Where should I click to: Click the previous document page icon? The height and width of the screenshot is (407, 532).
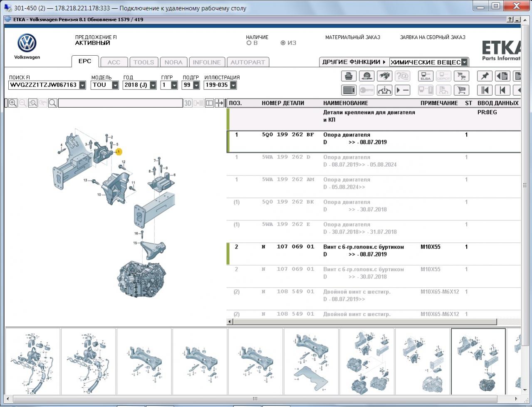[502, 76]
